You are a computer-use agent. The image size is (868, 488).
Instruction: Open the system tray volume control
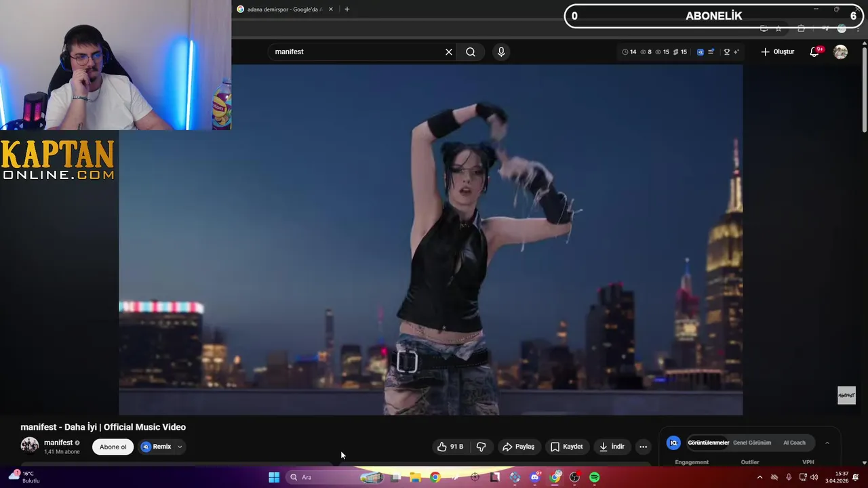(x=814, y=477)
